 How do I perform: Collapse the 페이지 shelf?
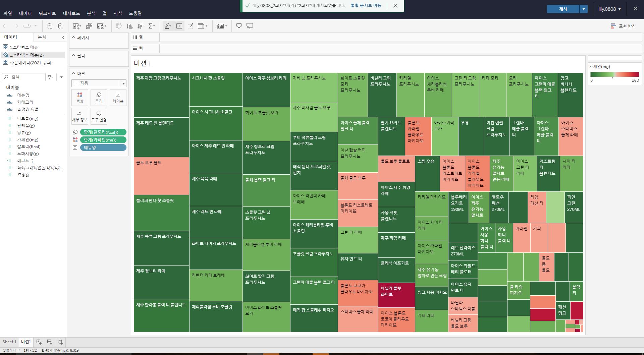[x=74, y=37]
